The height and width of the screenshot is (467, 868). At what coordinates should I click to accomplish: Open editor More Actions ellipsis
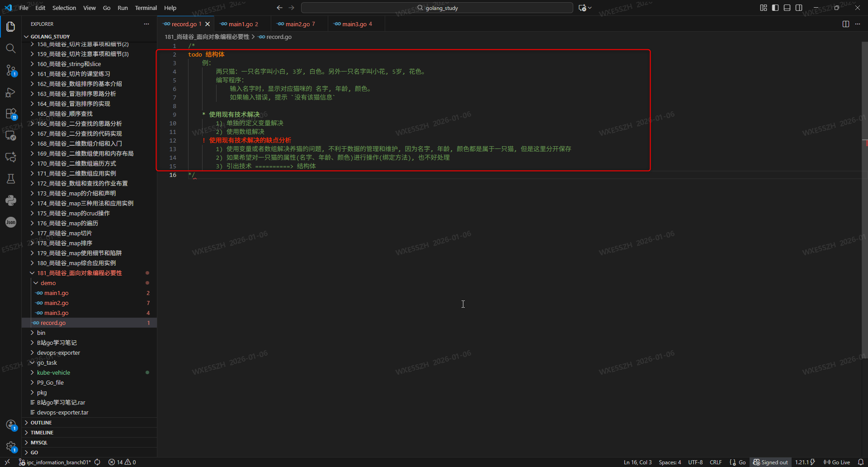[858, 24]
